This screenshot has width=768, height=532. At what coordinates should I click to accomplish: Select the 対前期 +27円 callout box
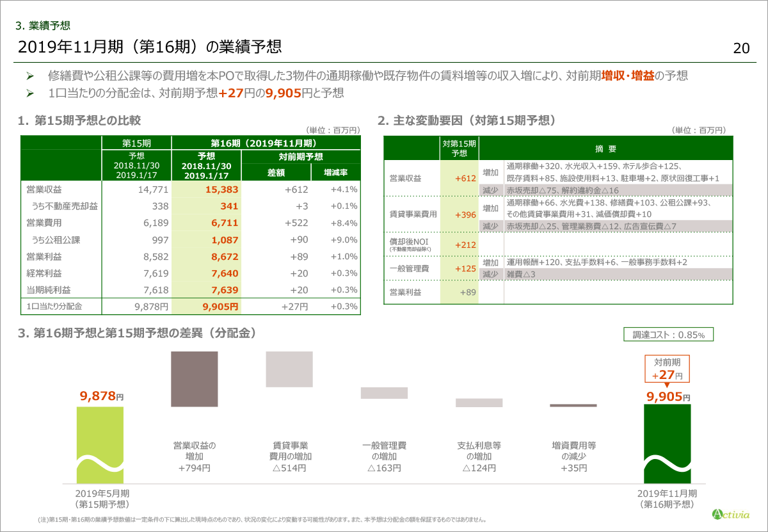(666, 369)
